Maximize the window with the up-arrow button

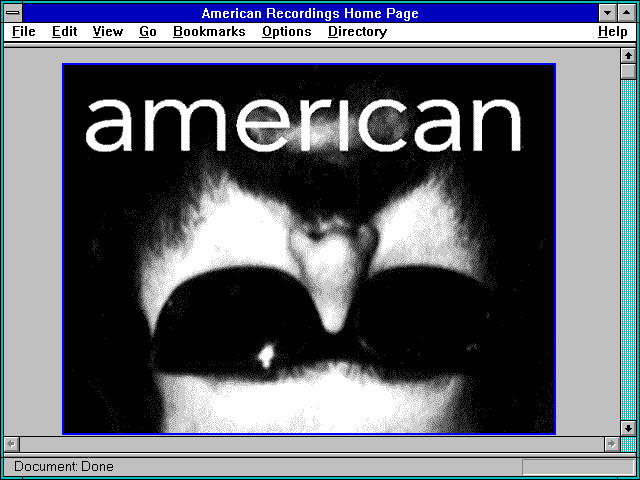(x=627, y=13)
